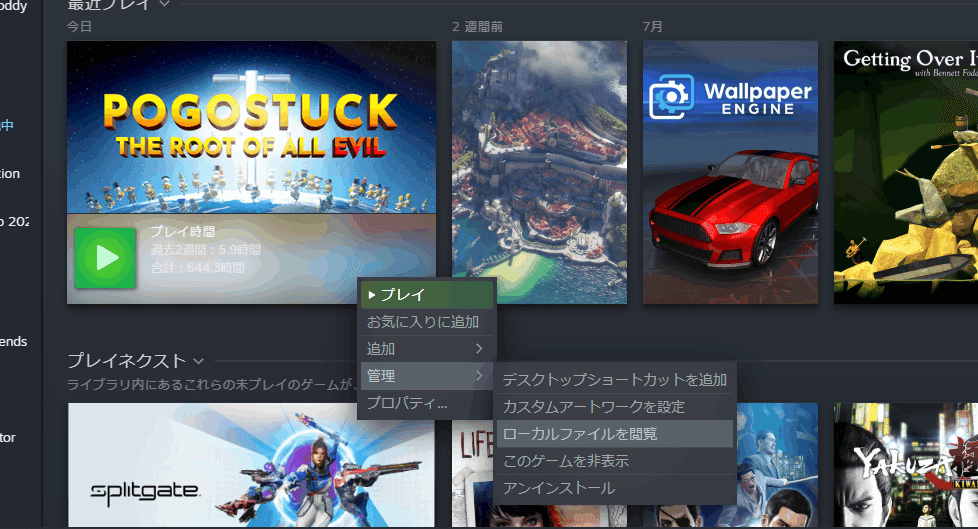The image size is (978, 529).
Task: Expand the 最近プレイ shelf dropdown
Action: point(164,4)
